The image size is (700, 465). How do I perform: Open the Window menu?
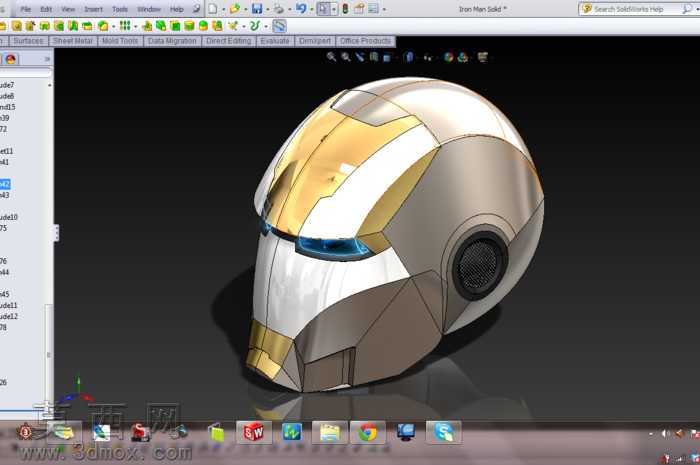(149, 9)
